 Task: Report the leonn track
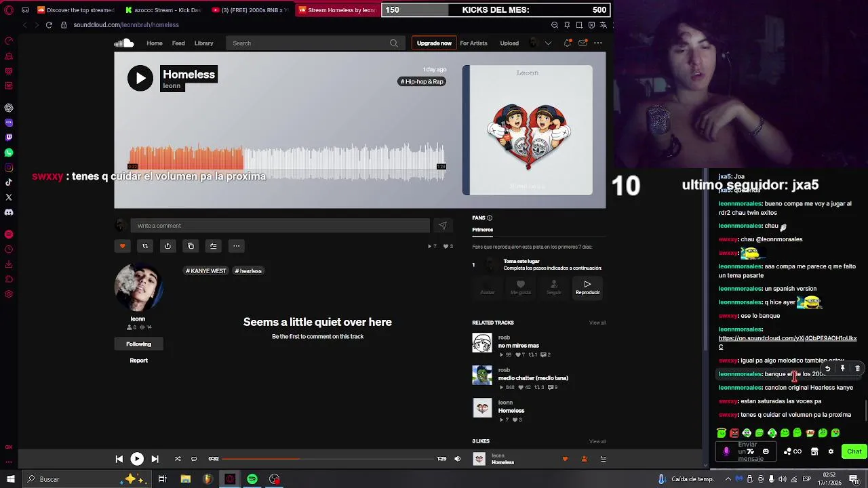tap(138, 361)
